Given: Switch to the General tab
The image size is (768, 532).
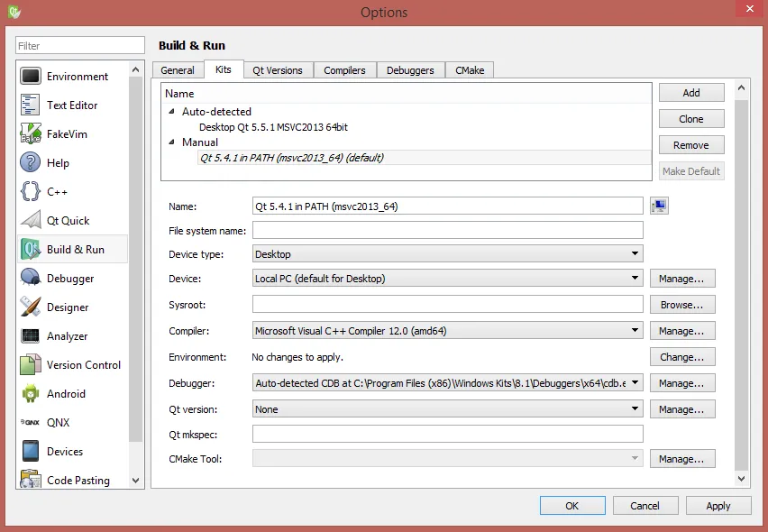Looking at the screenshot, I should (x=178, y=70).
